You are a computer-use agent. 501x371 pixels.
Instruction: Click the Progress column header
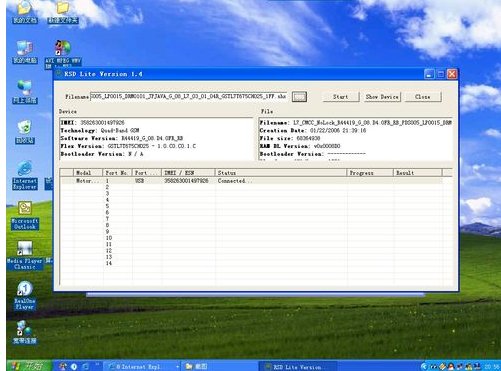[x=370, y=173]
